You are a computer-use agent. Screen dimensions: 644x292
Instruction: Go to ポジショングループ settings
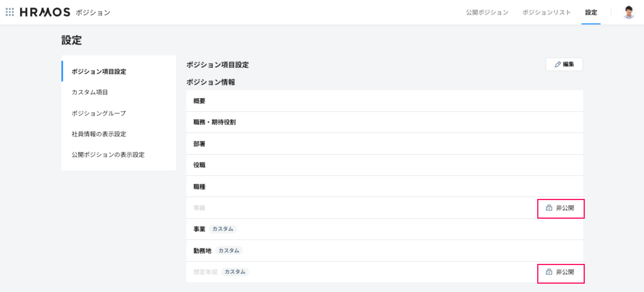[99, 113]
